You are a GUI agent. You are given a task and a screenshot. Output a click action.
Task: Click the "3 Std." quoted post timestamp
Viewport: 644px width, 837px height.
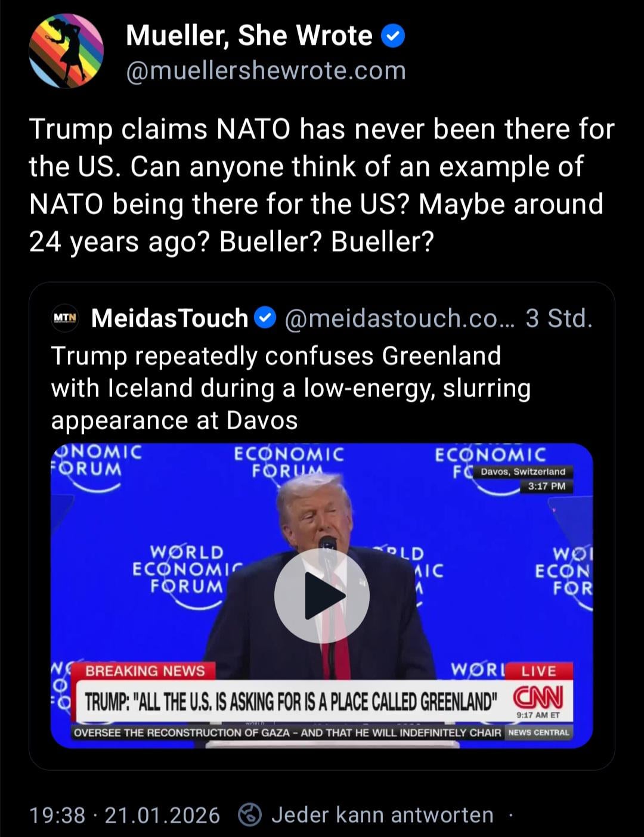(559, 318)
